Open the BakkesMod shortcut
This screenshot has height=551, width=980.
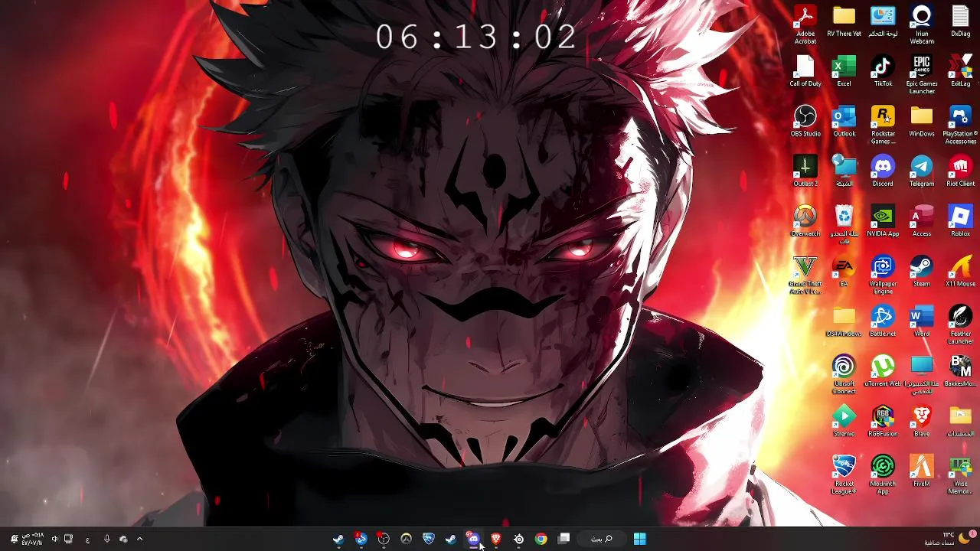(960, 370)
